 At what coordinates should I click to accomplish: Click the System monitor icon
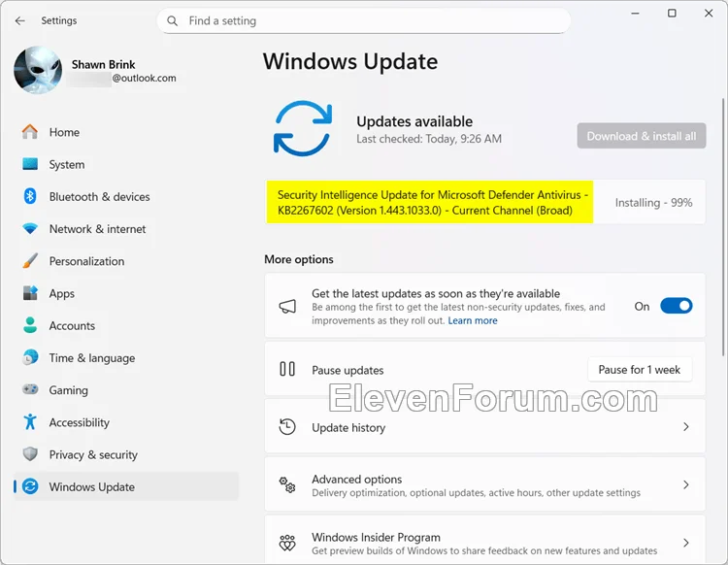point(30,164)
